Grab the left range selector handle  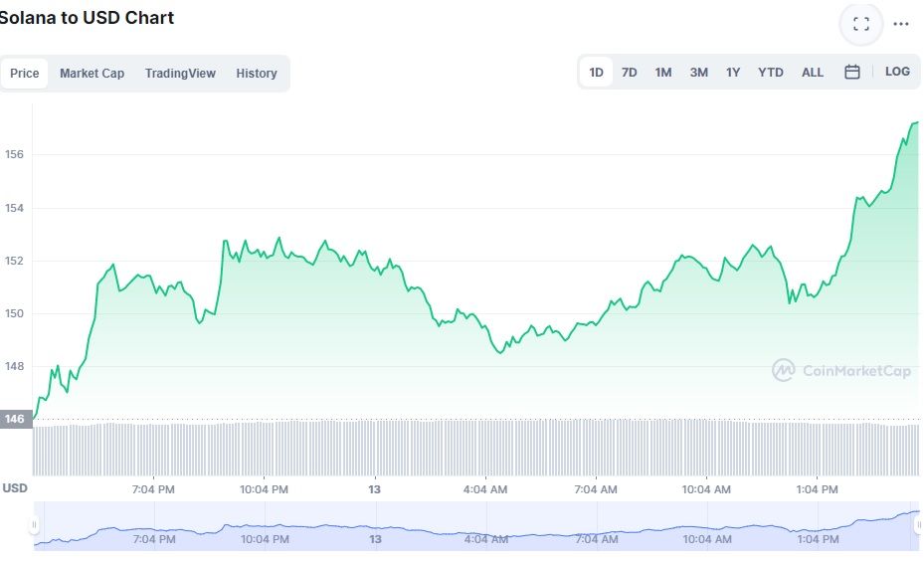[34, 524]
